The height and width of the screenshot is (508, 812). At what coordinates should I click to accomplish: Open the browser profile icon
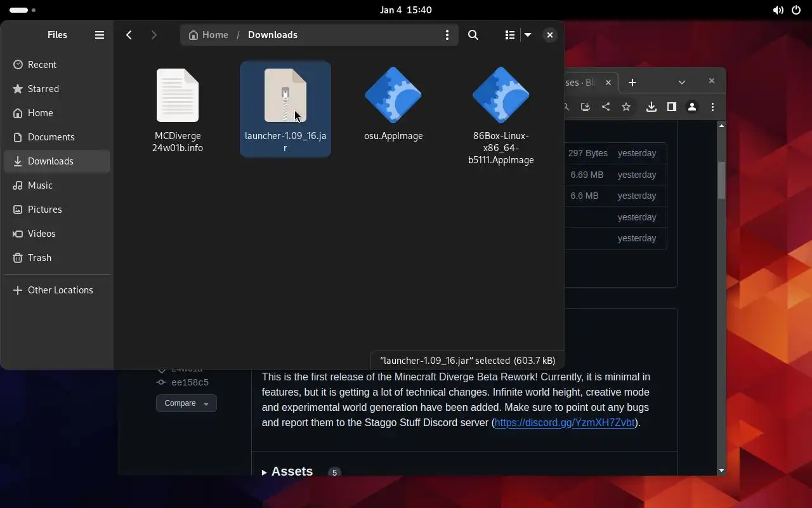(692, 107)
